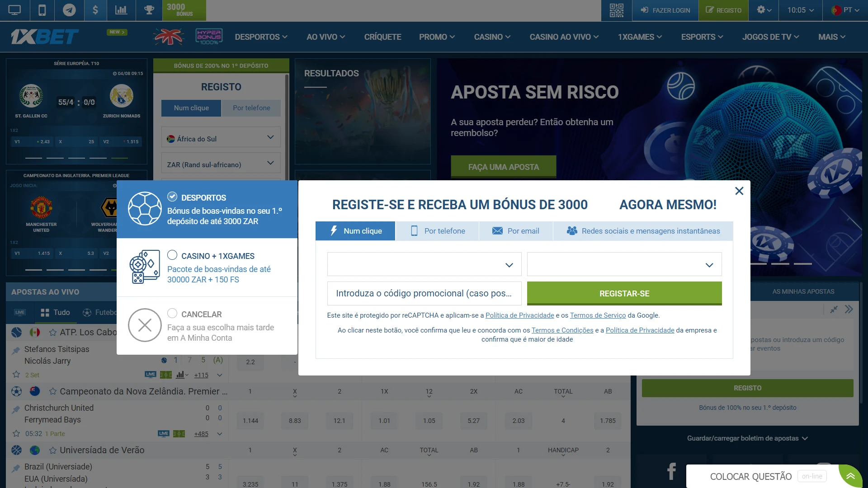Switch to Por telefone tab in popup
Viewport: 868px width, 488px height.
pyautogui.click(x=437, y=231)
